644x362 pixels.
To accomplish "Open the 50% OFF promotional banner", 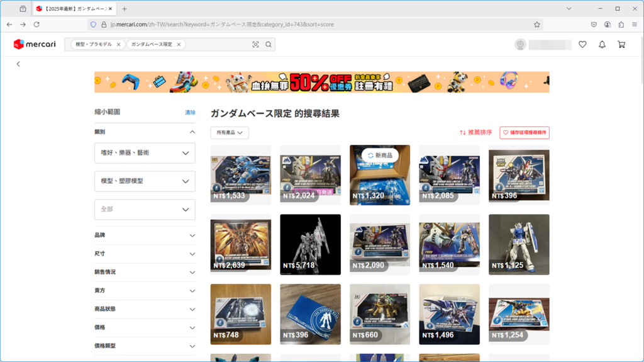I will 321,82.
